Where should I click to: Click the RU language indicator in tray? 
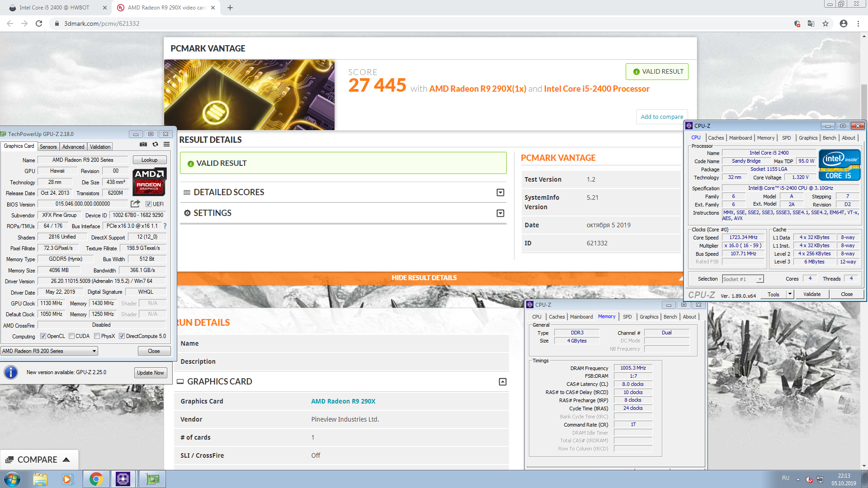pos(786,478)
